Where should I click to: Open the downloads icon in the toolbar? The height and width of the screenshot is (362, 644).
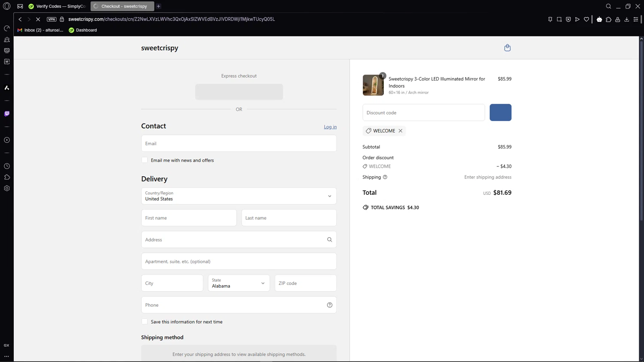point(627,19)
